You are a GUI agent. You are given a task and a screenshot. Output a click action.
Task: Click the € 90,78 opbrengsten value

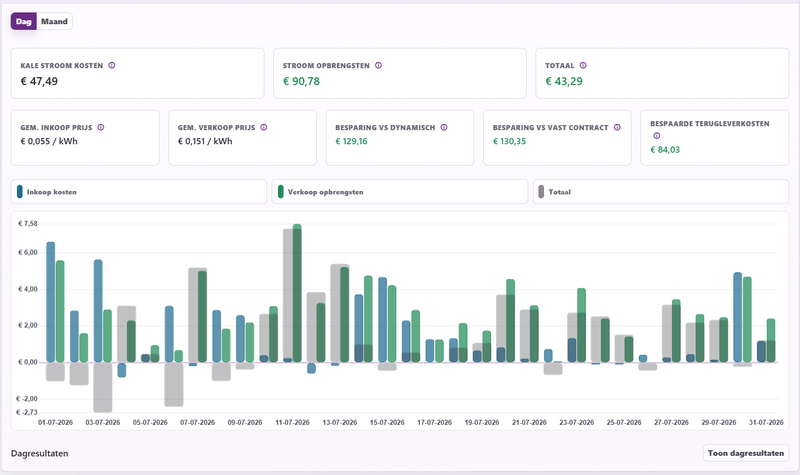click(x=302, y=81)
